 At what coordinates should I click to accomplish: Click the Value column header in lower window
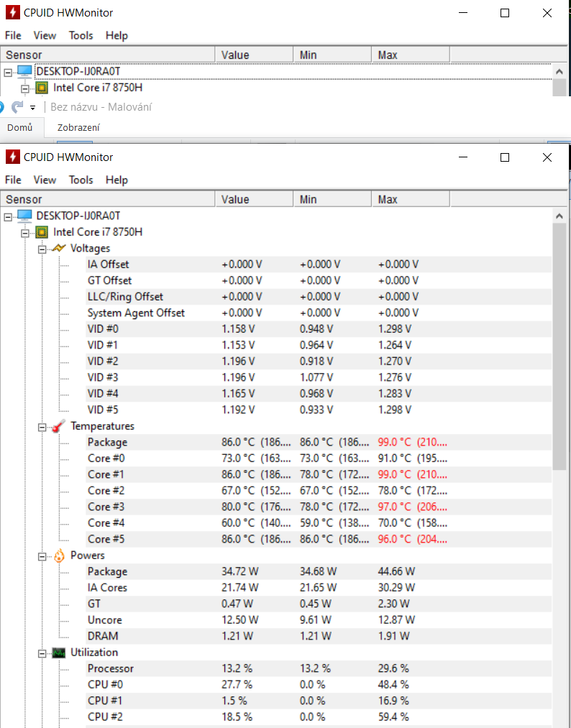coord(254,199)
